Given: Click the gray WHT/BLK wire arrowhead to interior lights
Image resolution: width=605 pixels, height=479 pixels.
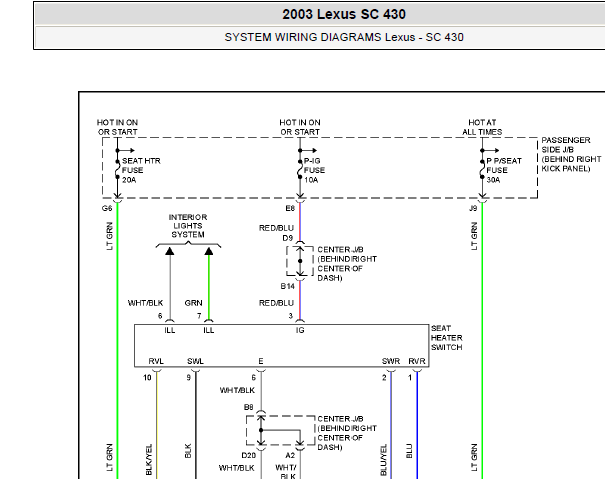Looking at the screenshot, I should [170, 251].
